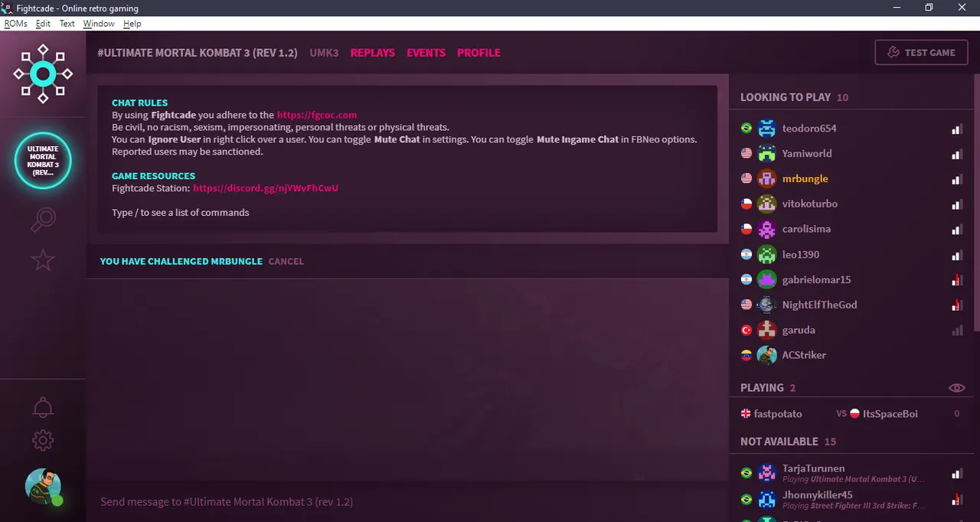Viewport: 980px width, 522px height.
Task: Select user gabrielomar15
Action: pos(816,280)
